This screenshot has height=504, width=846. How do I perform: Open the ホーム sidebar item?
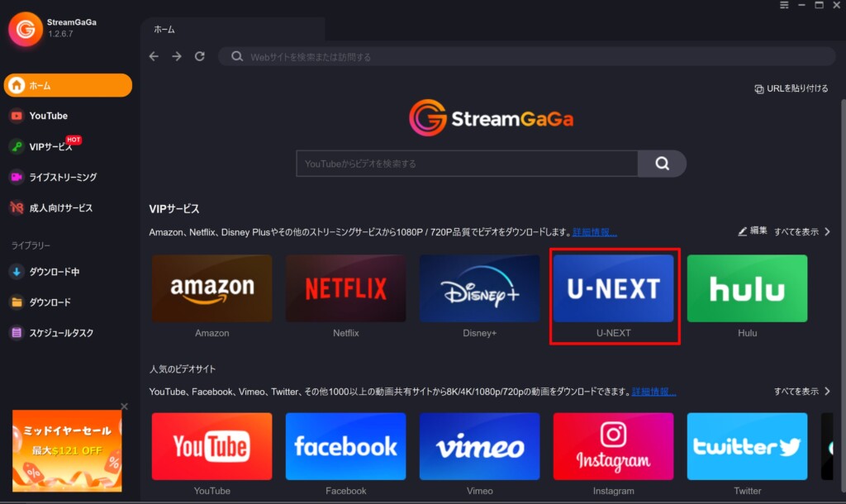pos(68,85)
